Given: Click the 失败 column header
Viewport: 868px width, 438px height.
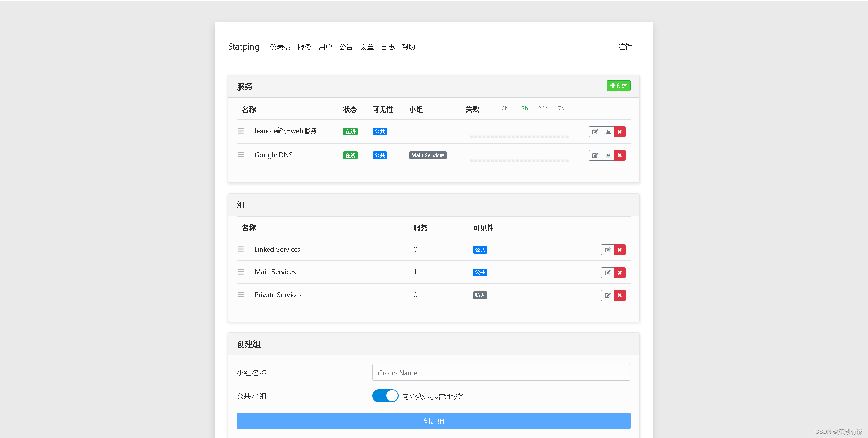Looking at the screenshot, I should point(472,109).
